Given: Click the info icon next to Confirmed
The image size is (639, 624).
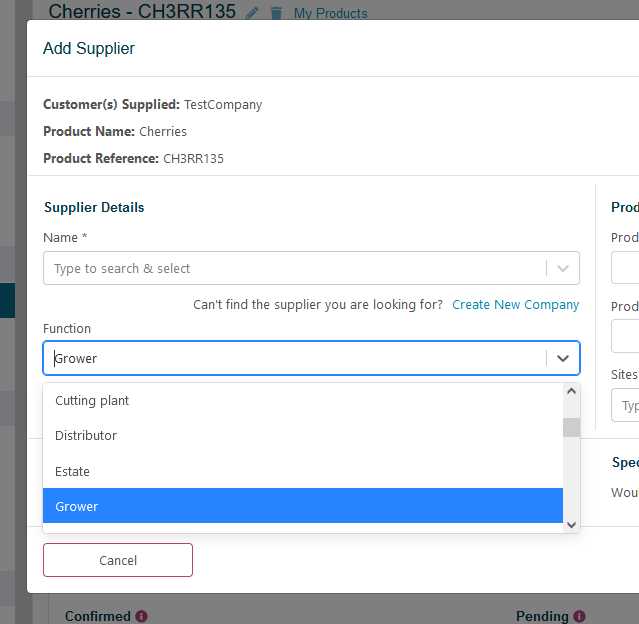Looking at the screenshot, I should click(x=142, y=616).
